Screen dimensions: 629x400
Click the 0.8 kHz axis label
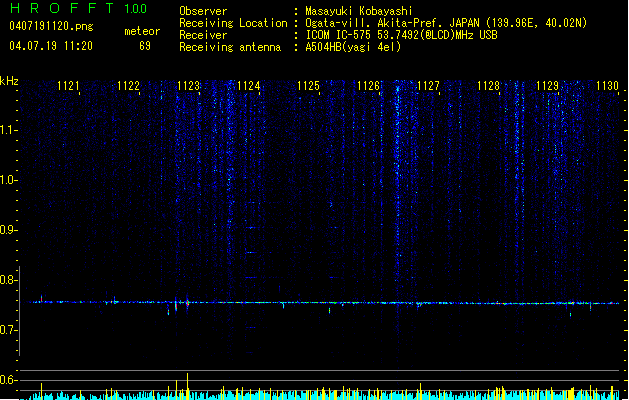pyautogui.click(x=7, y=280)
